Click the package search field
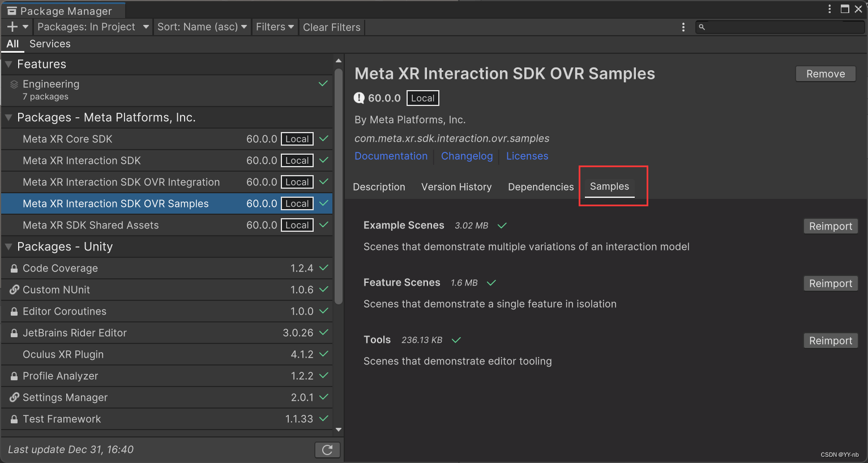This screenshot has width=868, height=463. click(780, 27)
